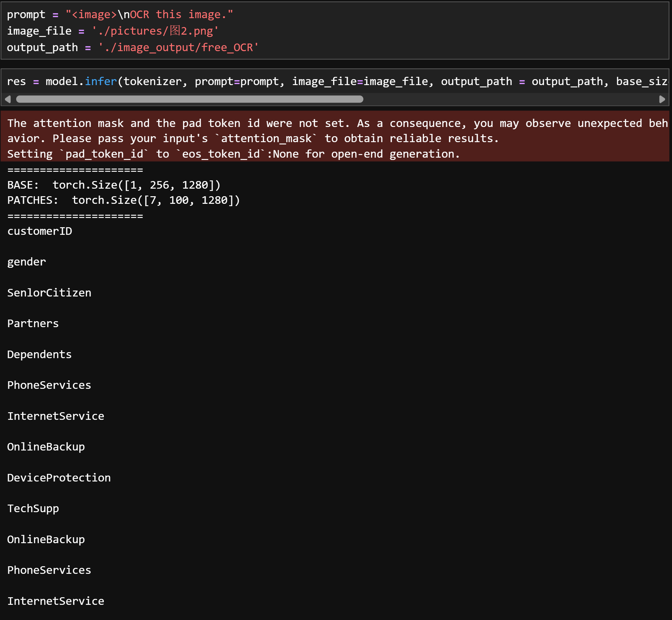672x620 pixels.
Task: Click the 'infer' method name in code
Action: (x=101, y=81)
